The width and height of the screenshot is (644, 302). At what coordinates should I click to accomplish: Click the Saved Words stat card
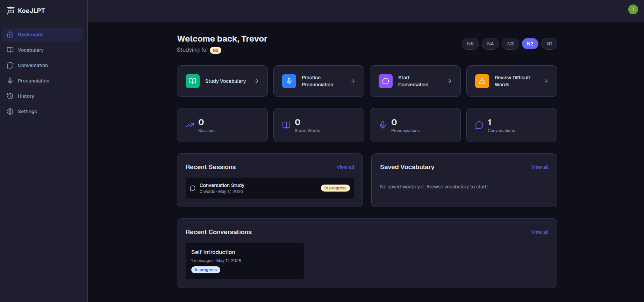point(319,125)
